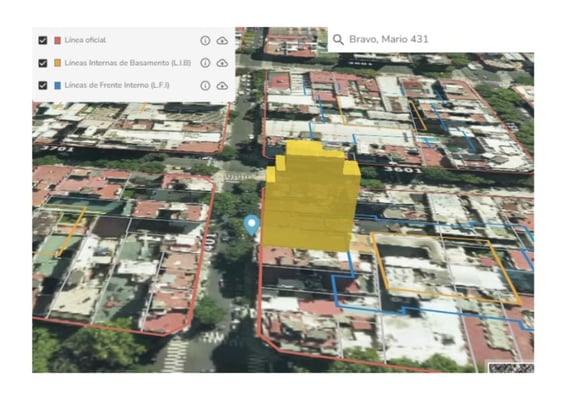The height and width of the screenshot is (400, 577).
Task: Click the orange L.I.B color swatch
Action: click(57, 63)
